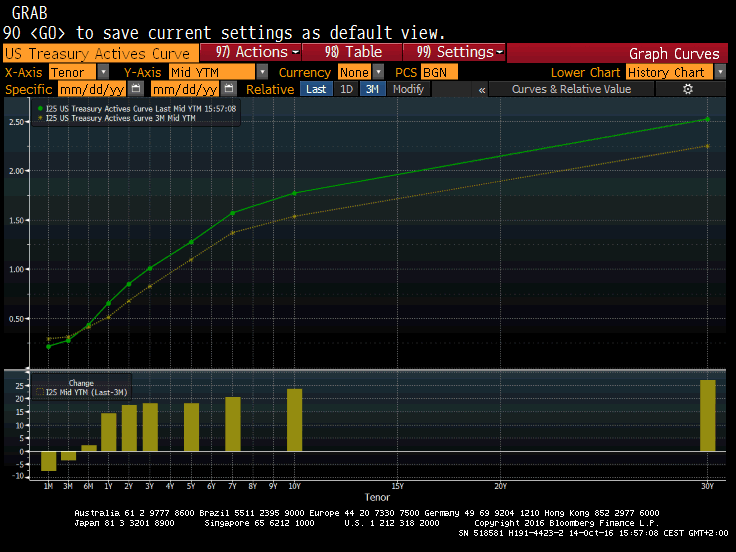Open calendar picker for second specific date
The height and width of the screenshot is (552, 736).
(x=229, y=89)
